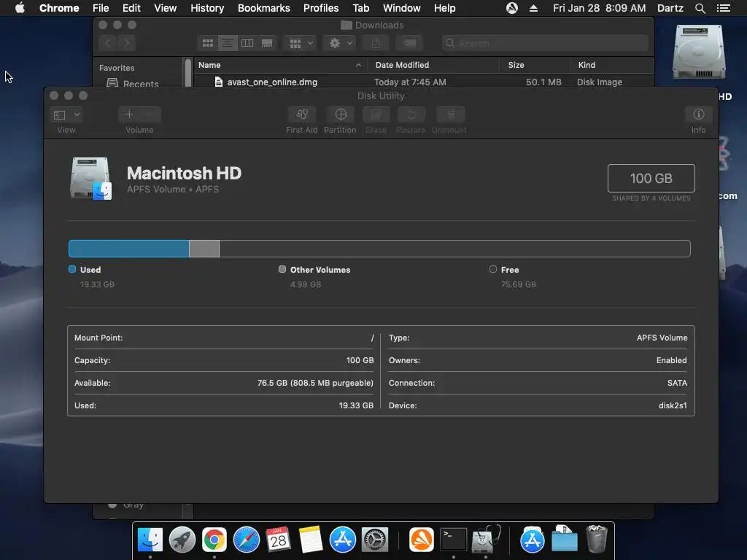Open Launchpad from the Dock

pos(182,540)
